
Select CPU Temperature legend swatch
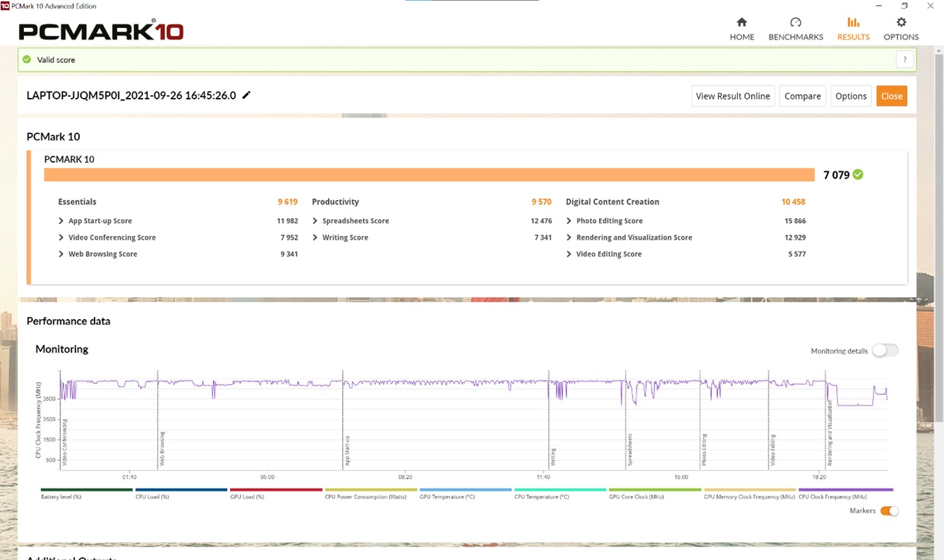coord(560,489)
